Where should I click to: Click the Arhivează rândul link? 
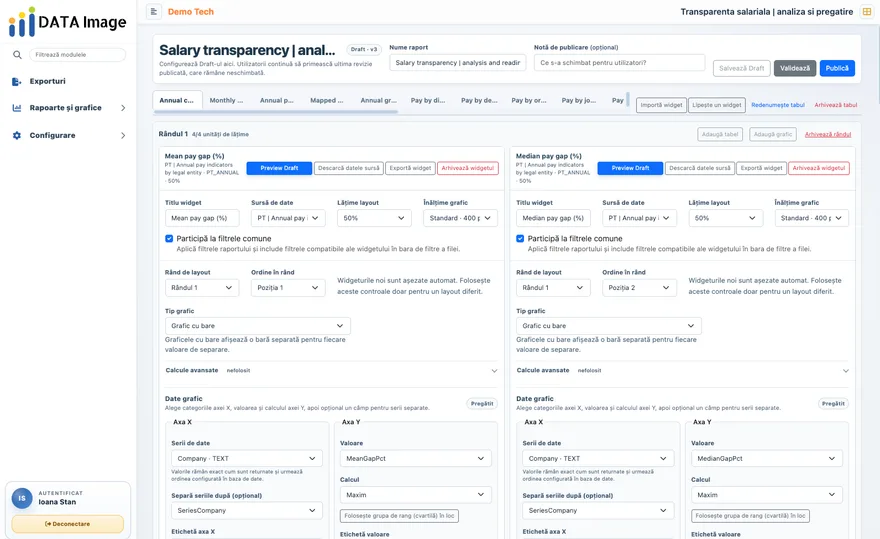click(x=828, y=135)
